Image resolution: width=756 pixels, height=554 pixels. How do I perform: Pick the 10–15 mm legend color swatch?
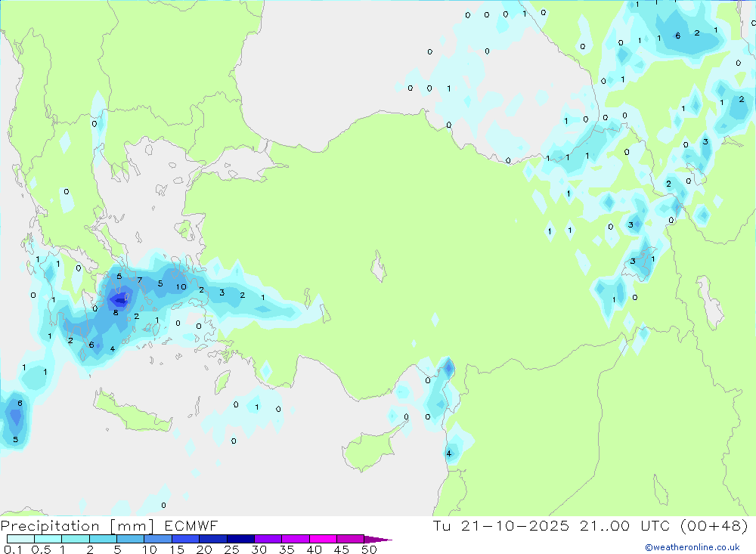[x=158, y=539]
